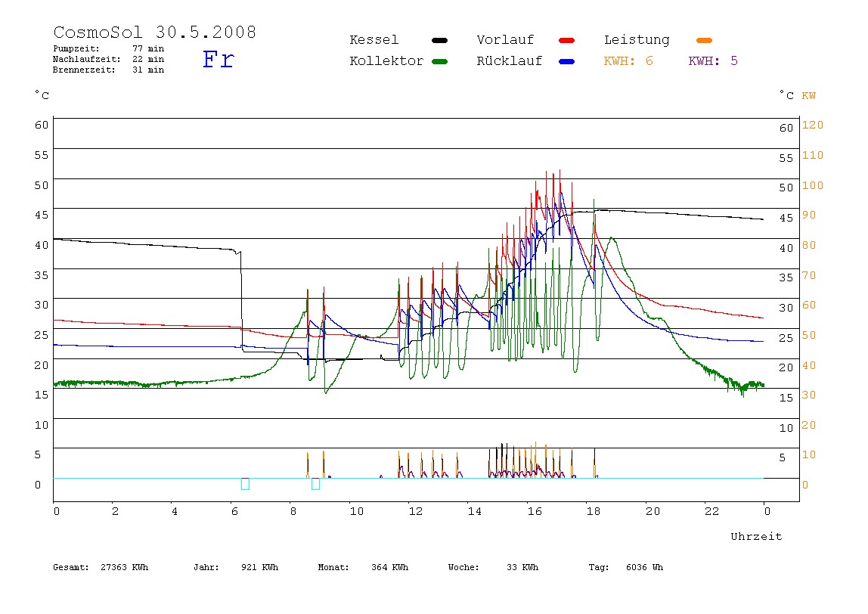Viewport: 868px width, 614px height.
Task: Click the 22 tick on the time axis
Action: tap(712, 512)
